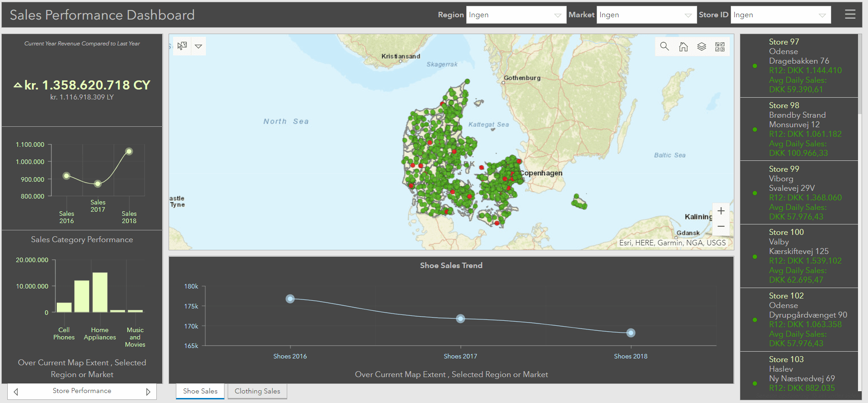Screen dimensions: 868x403
Task: Zoom out on the map
Action: [721, 226]
